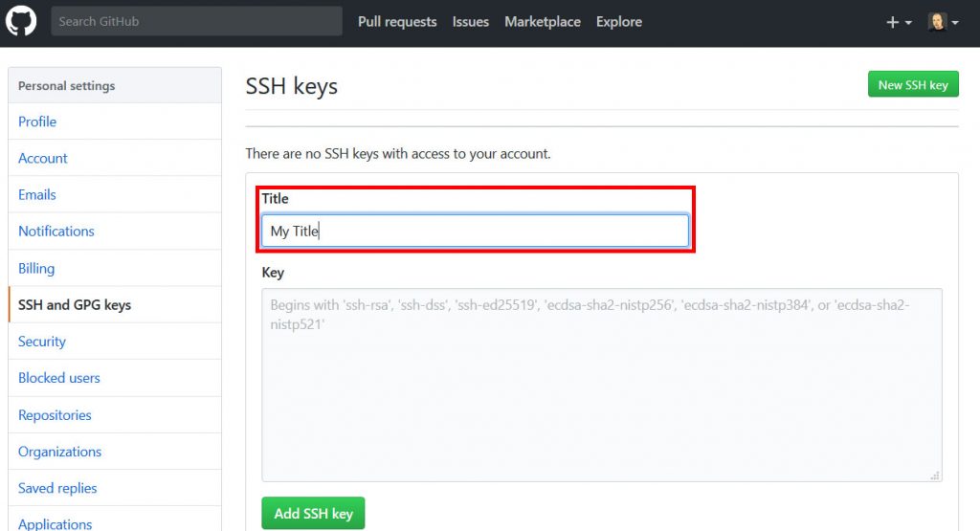Go to Issues in top navigation
This screenshot has width=980, height=531.
click(x=471, y=22)
